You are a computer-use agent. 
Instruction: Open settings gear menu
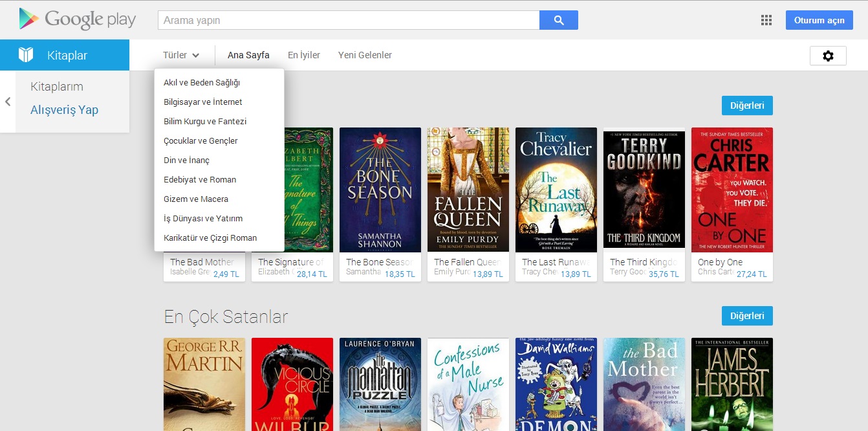click(x=828, y=56)
